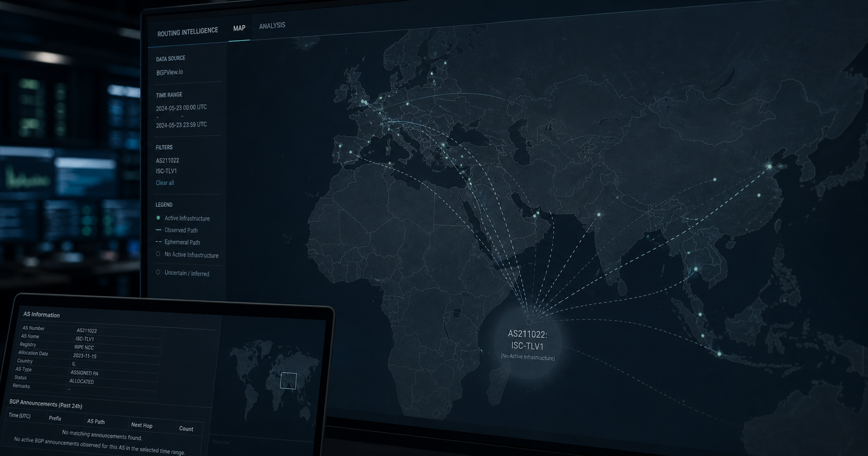Click the AS Type value ASSIGNED PA
The height and width of the screenshot is (456, 868).
click(84, 373)
